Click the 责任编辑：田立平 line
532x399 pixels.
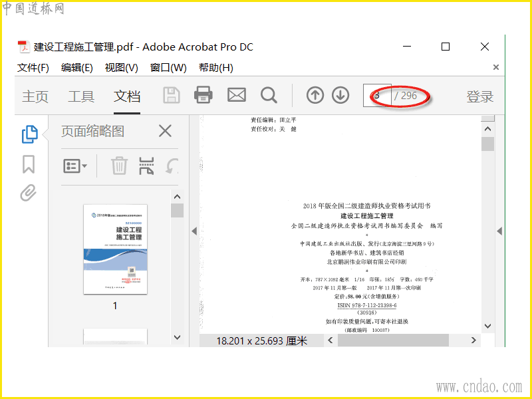(x=273, y=120)
